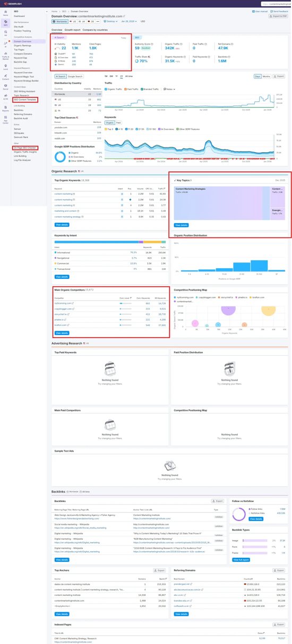
Task: Click View details under Main Organic Competitors
Action: pyautogui.click(x=62, y=333)
